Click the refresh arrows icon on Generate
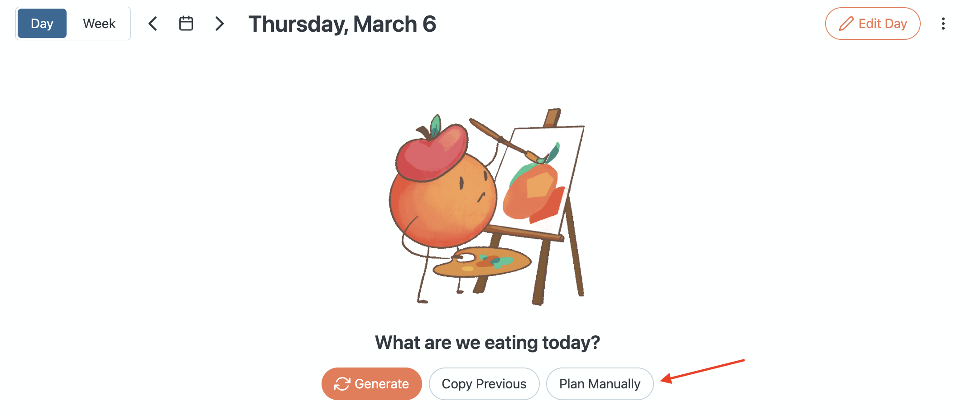 coord(342,384)
